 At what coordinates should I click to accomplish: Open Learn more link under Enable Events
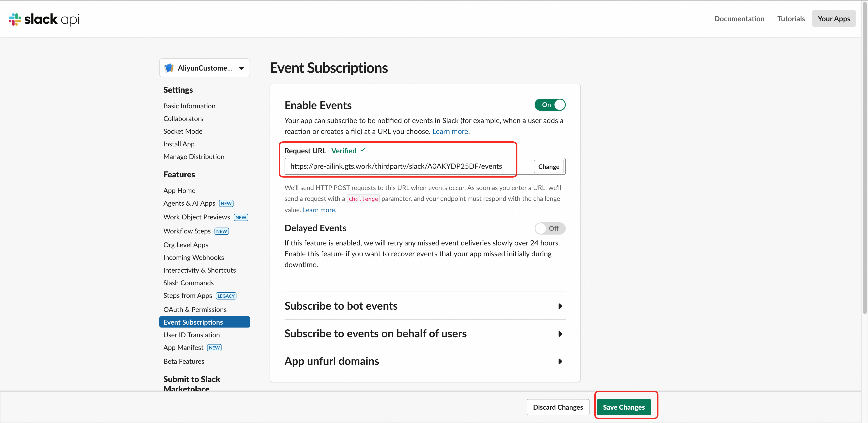tap(451, 132)
